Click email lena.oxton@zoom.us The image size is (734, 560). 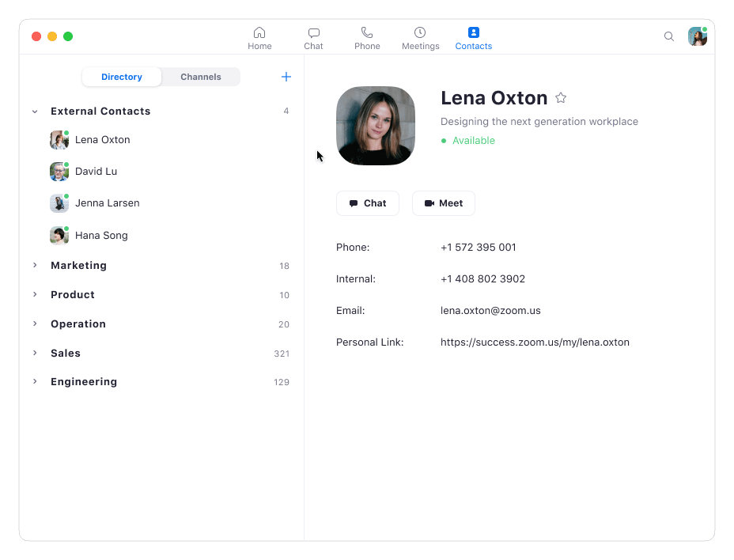[490, 311]
